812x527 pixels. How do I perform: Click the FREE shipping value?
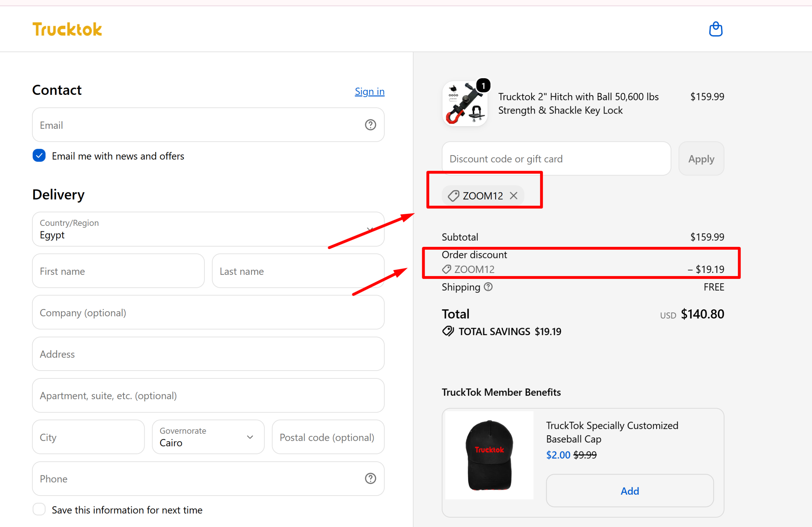click(x=714, y=287)
